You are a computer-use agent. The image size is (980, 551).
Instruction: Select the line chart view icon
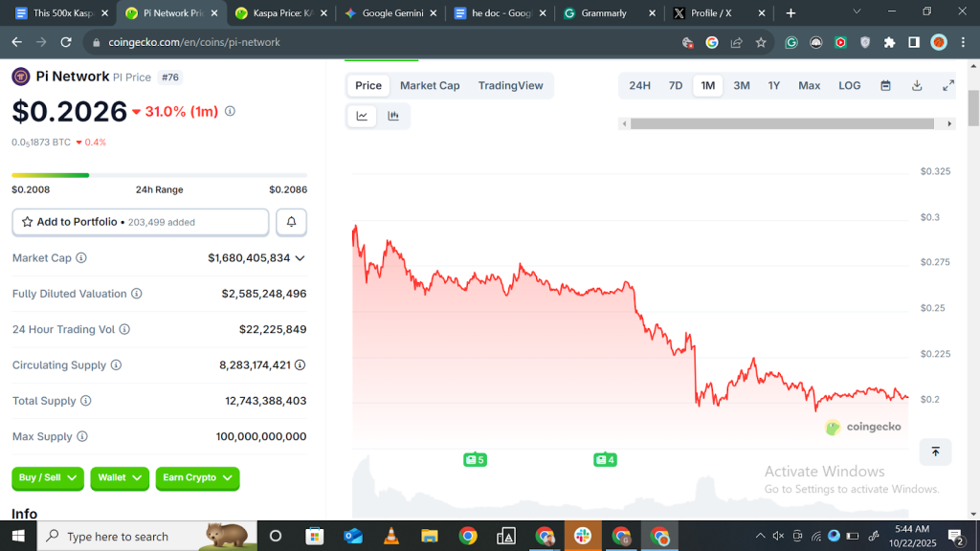tap(362, 116)
